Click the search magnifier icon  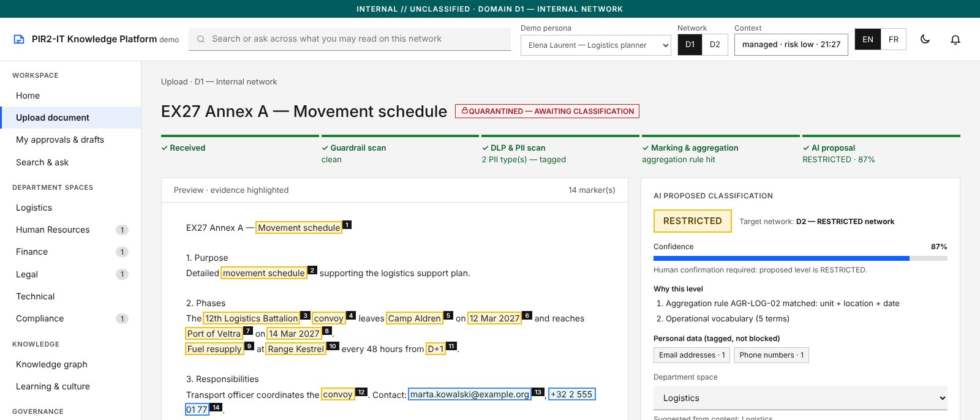[201, 39]
